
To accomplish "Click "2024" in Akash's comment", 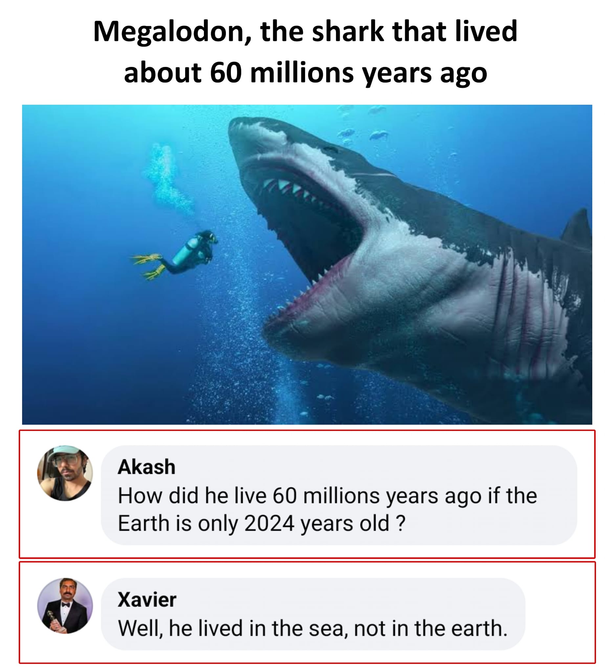I will pyautogui.click(x=269, y=523).
